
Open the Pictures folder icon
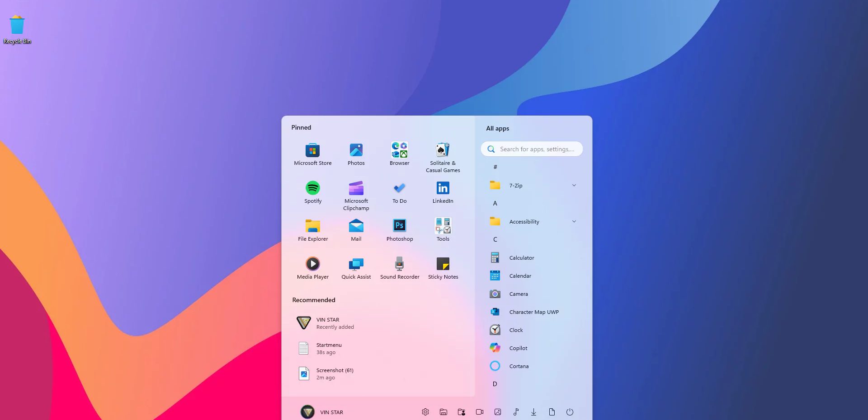pyautogui.click(x=497, y=412)
